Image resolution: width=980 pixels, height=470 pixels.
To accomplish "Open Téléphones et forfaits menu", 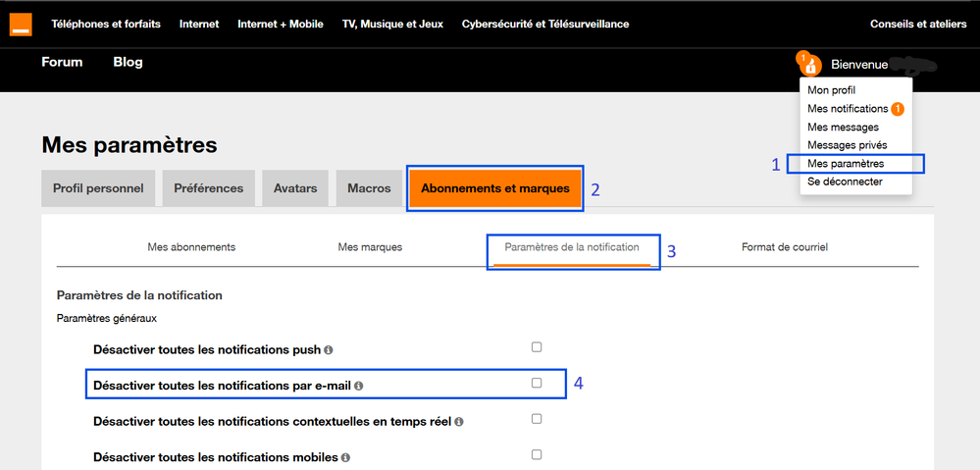I will pos(106,25).
